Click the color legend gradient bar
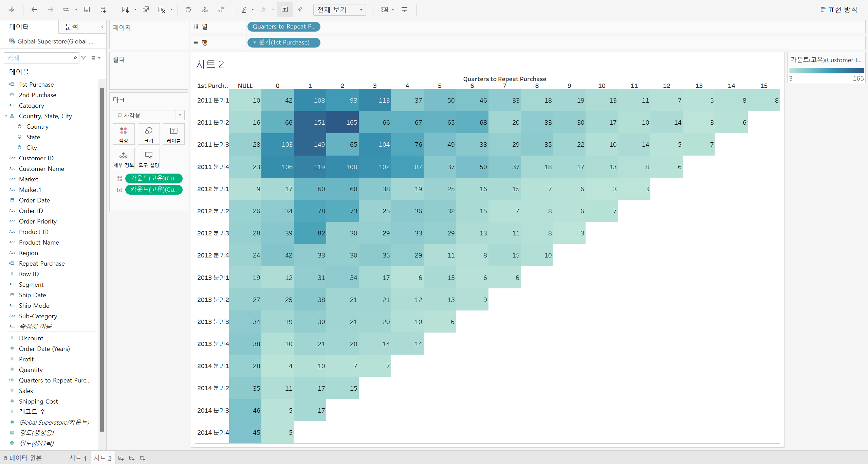Image resolution: width=868 pixels, height=464 pixels. click(x=826, y=71)
